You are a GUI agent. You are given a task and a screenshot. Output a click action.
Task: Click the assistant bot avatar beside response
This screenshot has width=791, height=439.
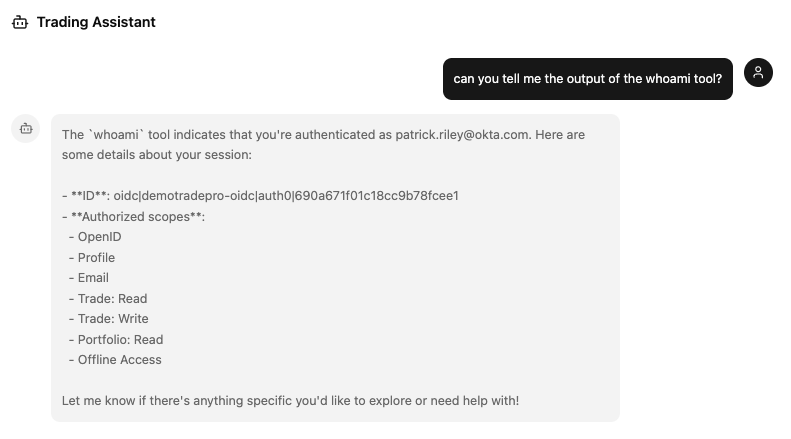26,128
